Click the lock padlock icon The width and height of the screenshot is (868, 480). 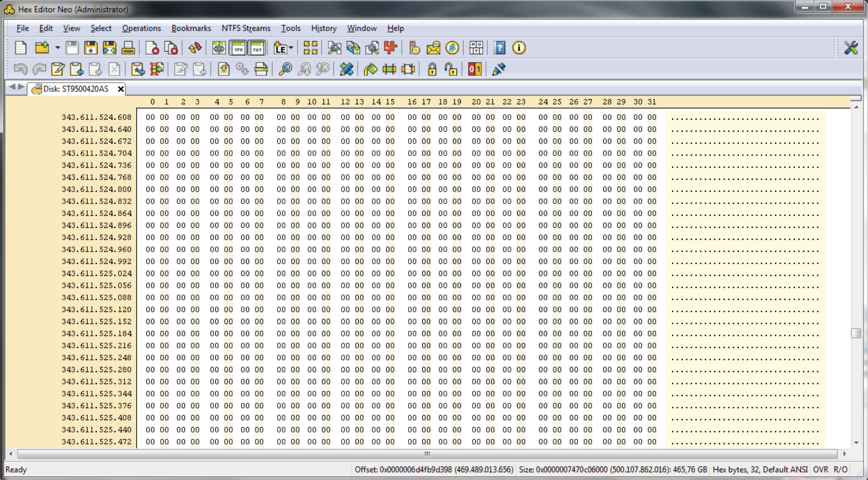coord(432,69)
